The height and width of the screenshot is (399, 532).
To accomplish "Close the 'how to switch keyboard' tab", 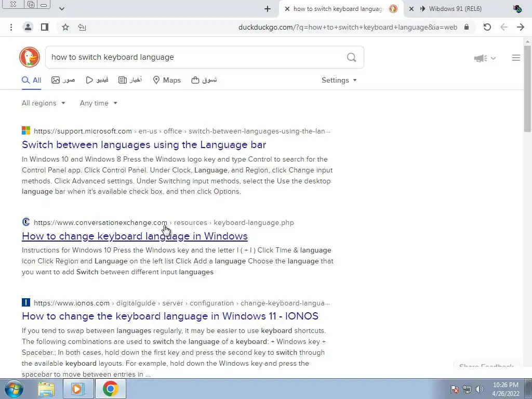I will [287, 9].
